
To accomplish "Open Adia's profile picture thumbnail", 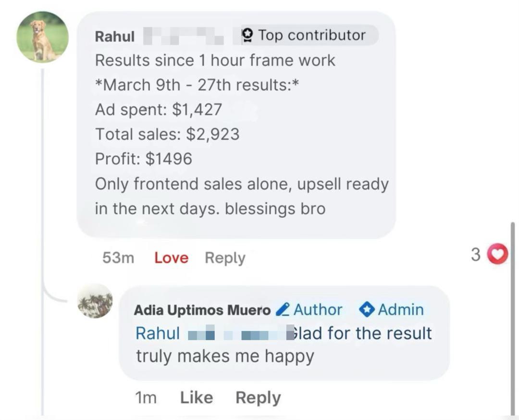I will pyautogui.click(x=95, y=302).
